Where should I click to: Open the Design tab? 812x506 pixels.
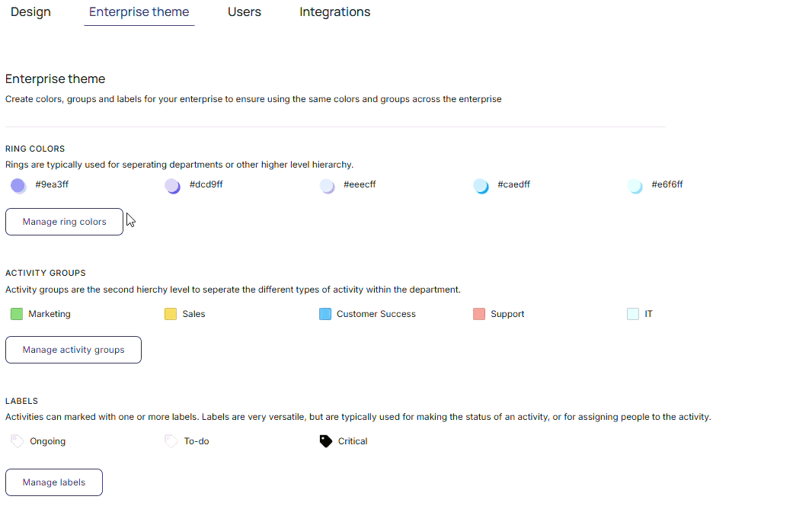[x=30, y=12]
